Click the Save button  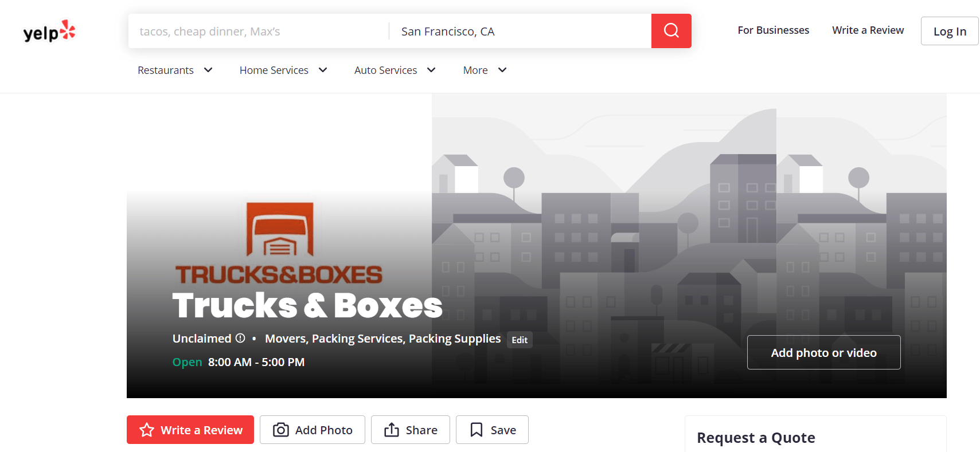[492, 430]
